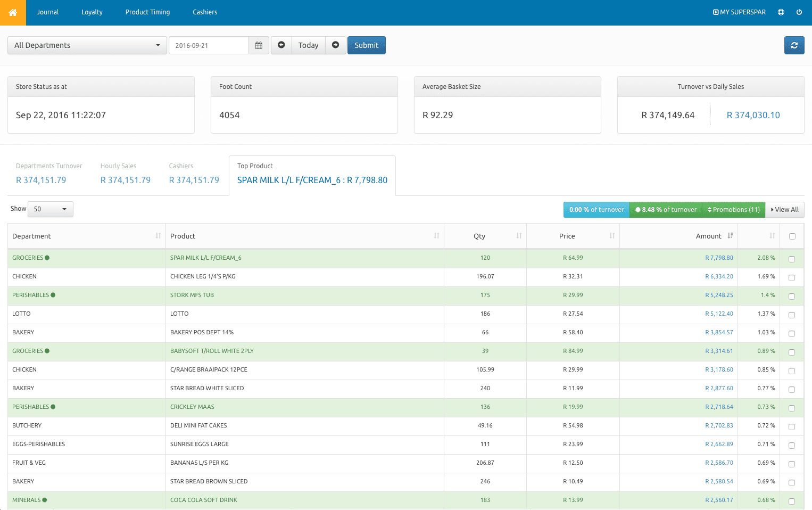This screenshot has height=510, width=812.
Task: Sort by the Department column
Action: point(87,236)
